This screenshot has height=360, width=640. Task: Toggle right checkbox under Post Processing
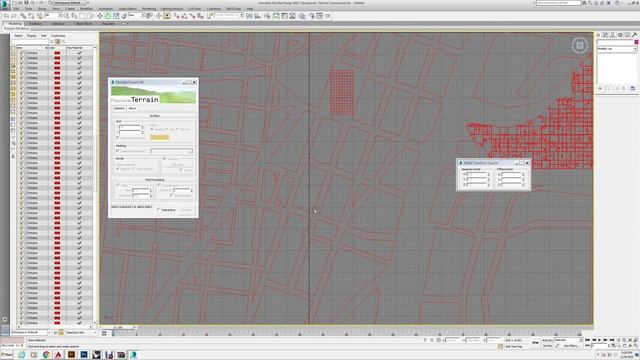159,185
